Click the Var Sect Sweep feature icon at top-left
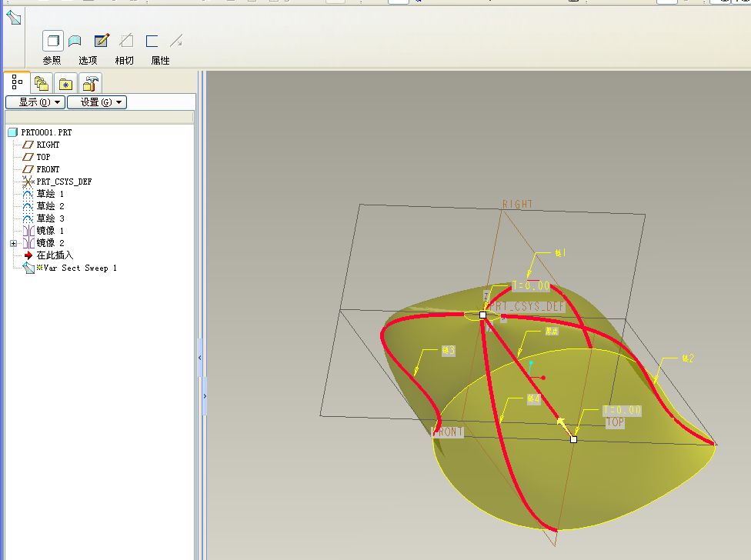This screenshot has height=560, width=751. (13, 18)
